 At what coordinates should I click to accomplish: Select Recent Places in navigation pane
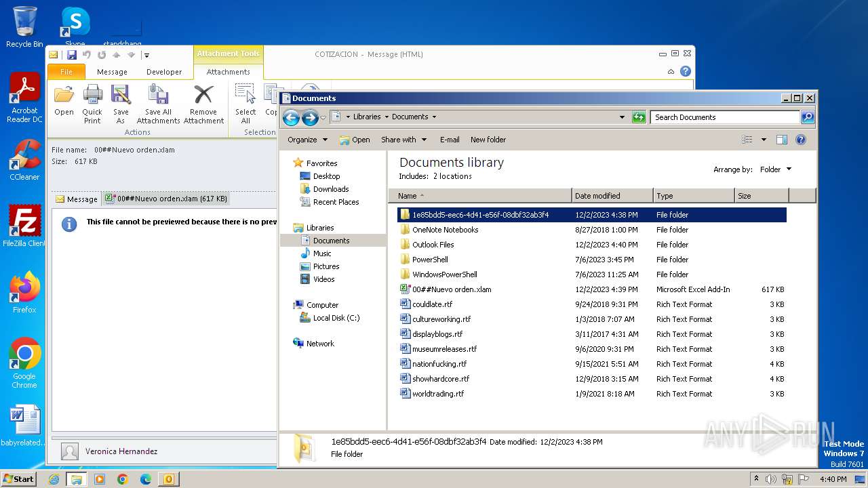(x=336, y=202)
